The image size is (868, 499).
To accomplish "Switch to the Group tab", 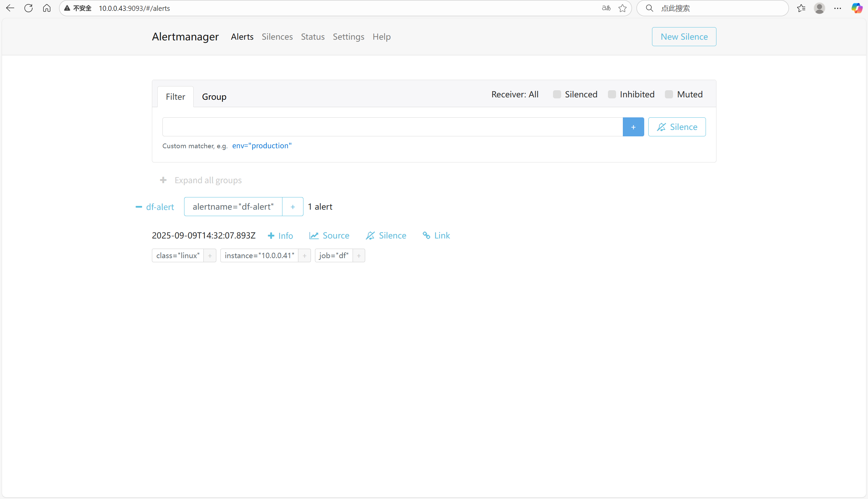I will (214, 97).
